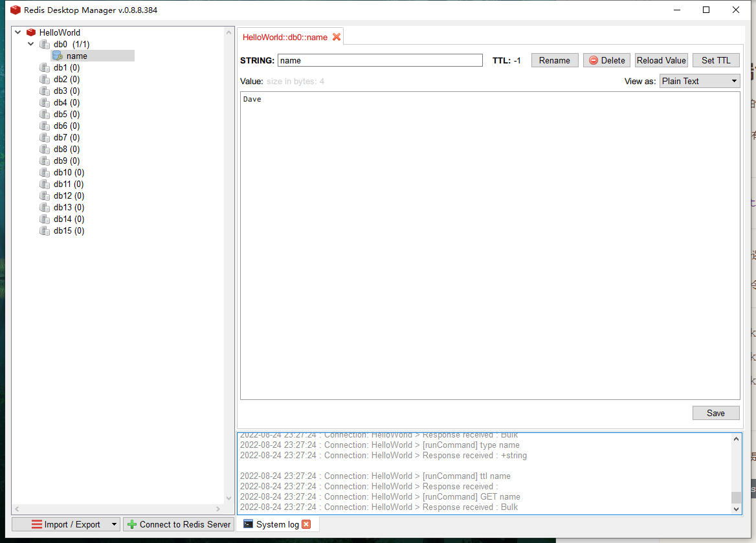Click the tree horizontal scroll left arrow
The image size is (756, 543).
17,509
